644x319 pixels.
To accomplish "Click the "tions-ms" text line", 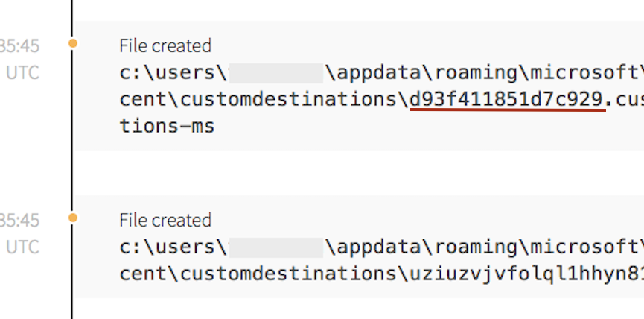I will click(x=167, y=126).
